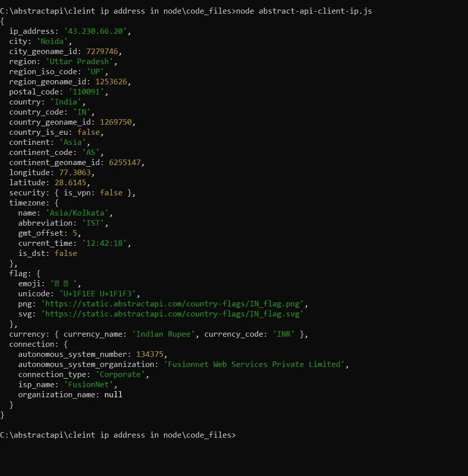Select the isp_name value 'FusionNet'
468x476 pixels.
(89, 384)
